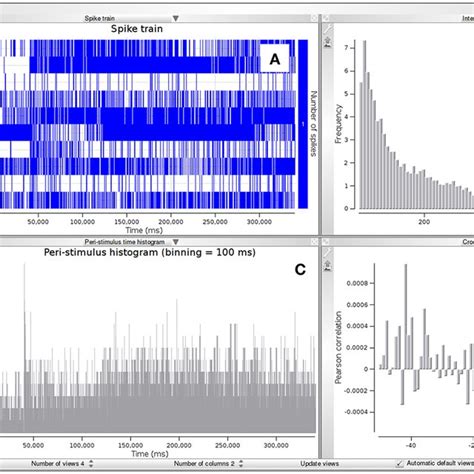Click the 'Time (ms)' label under Spike train

point(144,230)
